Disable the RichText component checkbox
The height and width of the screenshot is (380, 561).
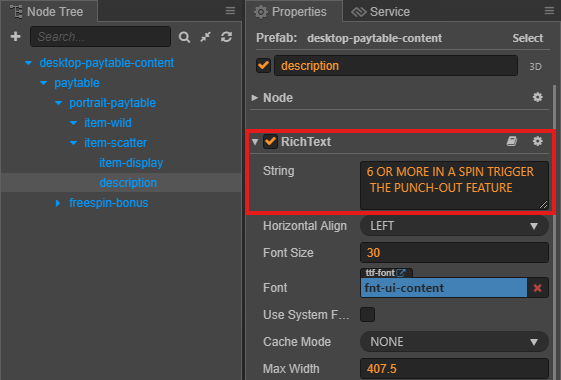(x=270, y=142)
